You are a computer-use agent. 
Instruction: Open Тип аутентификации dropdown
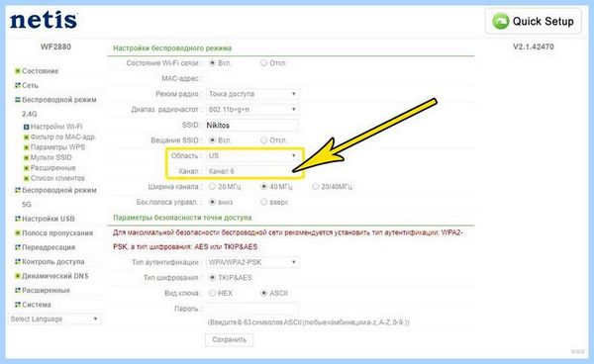252,262
